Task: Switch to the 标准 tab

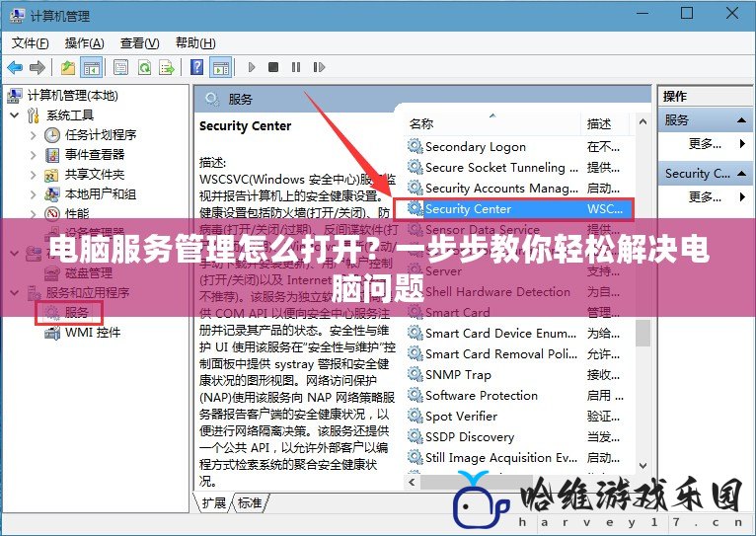Action: 250,502
